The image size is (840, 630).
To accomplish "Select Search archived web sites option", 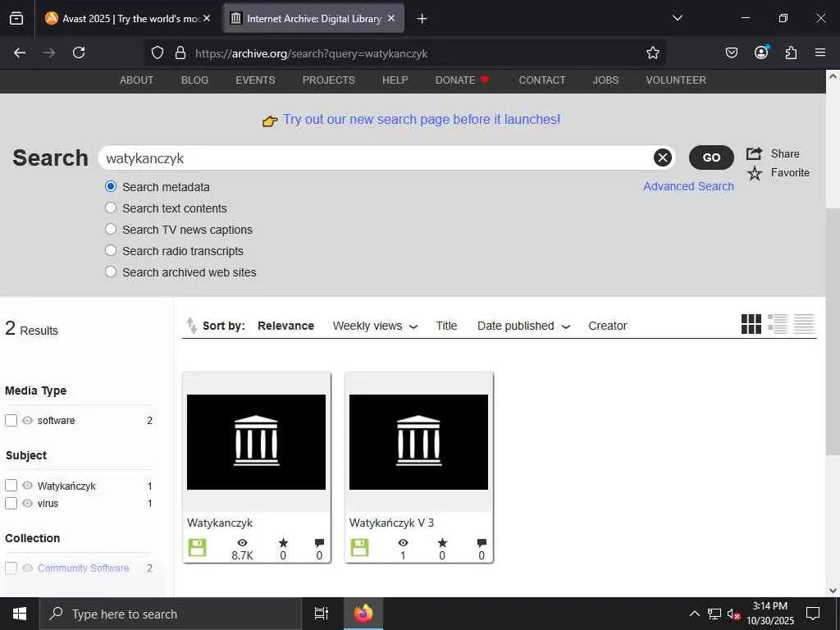I will coord(111,272).
